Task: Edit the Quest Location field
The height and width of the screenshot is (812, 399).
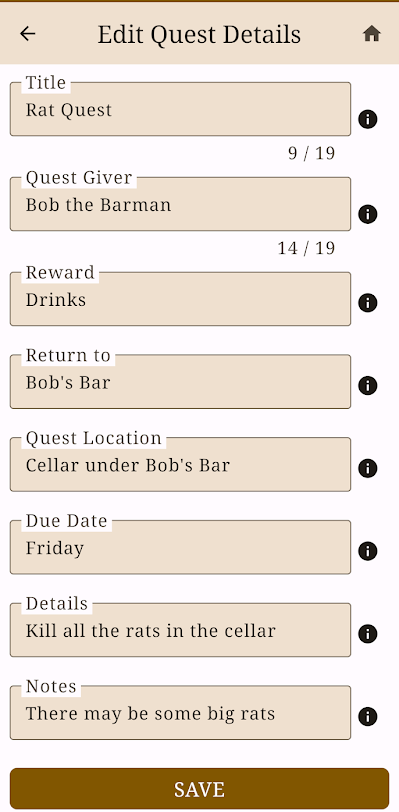Action: pyautogui.click(x=180, y=465)
